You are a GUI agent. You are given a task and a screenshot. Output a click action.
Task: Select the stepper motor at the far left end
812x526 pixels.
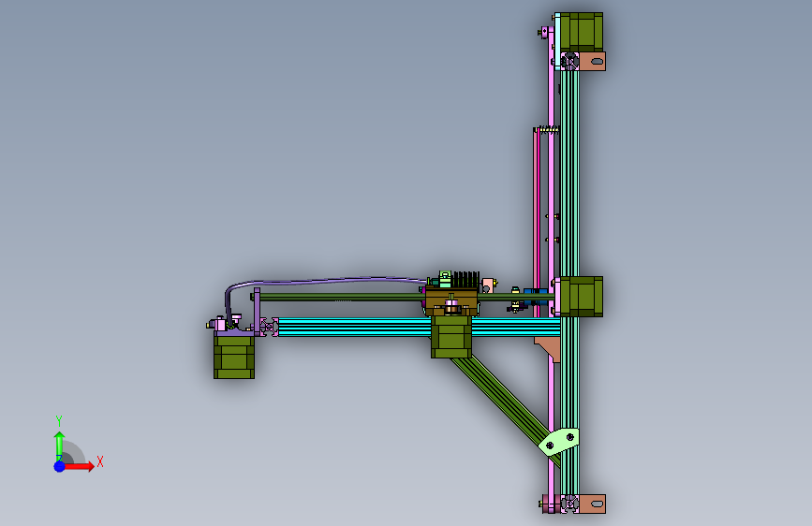coord(234,358)
